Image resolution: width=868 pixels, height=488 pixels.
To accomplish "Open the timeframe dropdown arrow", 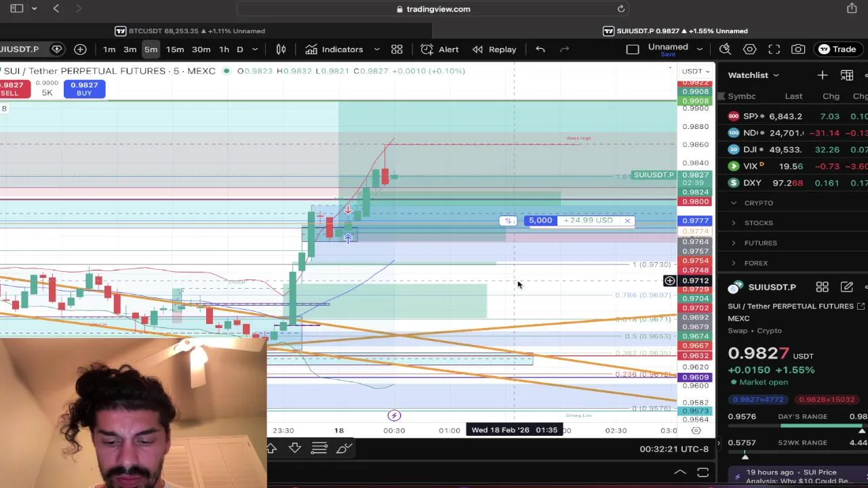I will click(x=255, y=49).
